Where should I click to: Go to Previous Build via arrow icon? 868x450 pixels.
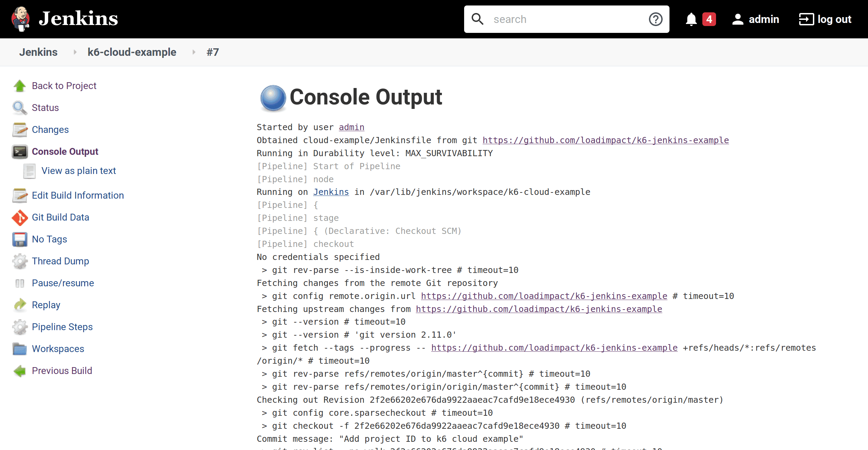20,371
